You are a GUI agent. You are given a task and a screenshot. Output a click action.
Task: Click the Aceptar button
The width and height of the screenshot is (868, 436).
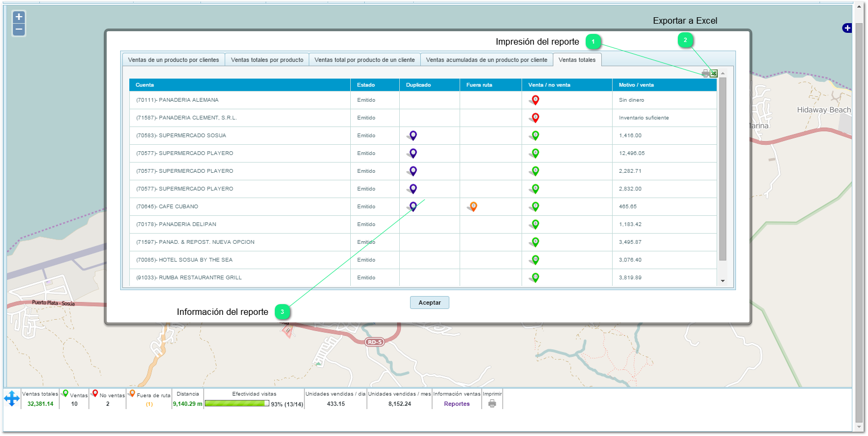pos(429,303)
